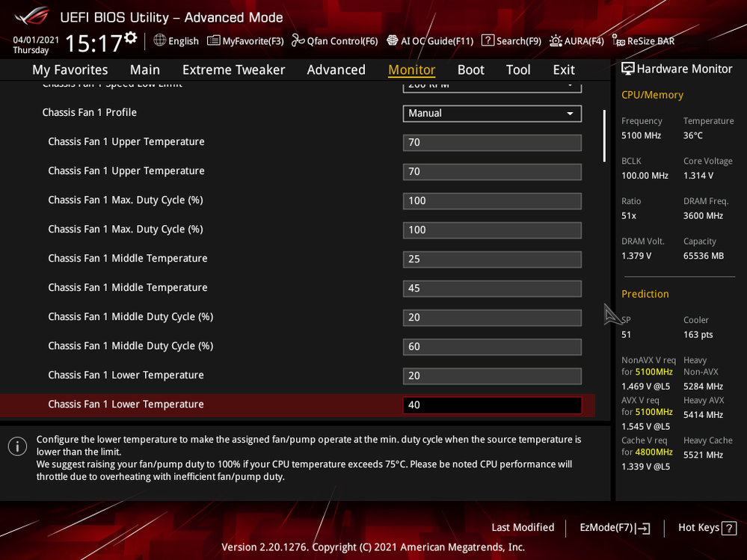
Task: Switch to the My Favorites tab
Action: coord(70,70)
